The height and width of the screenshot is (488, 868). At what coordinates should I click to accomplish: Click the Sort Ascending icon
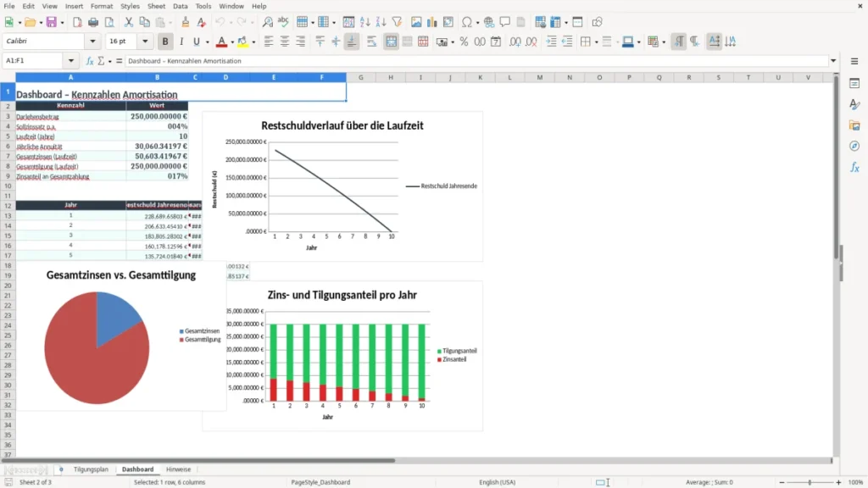(x=364, y=22)
